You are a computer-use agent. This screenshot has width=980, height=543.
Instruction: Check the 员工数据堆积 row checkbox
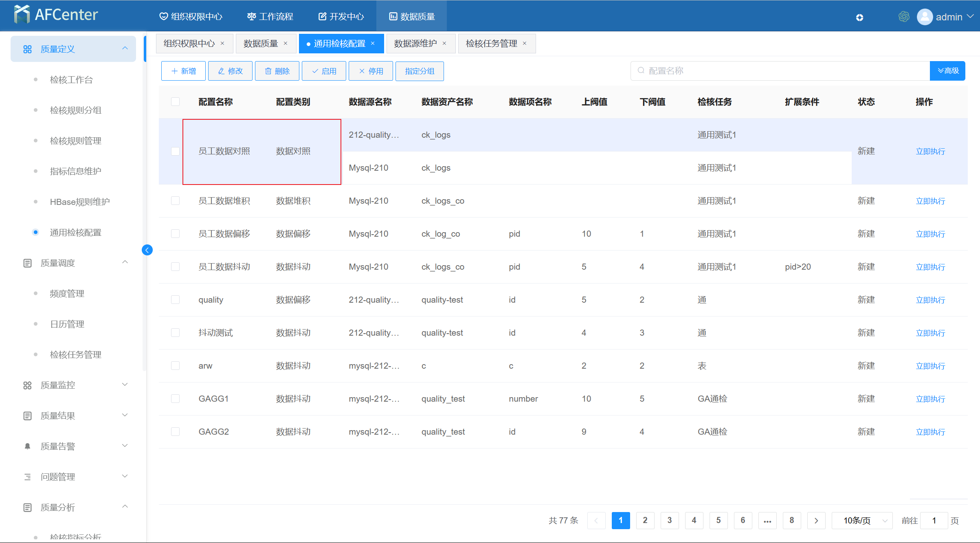coord(175,201)
